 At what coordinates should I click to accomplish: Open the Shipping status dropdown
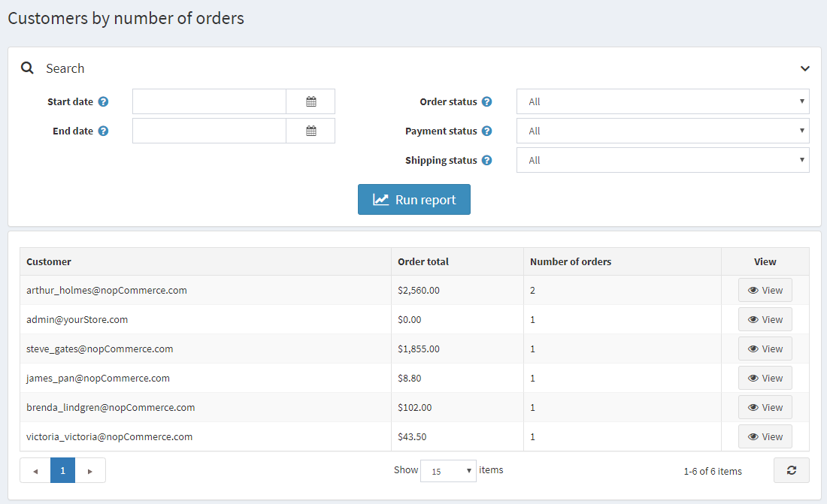pos(662,159)
